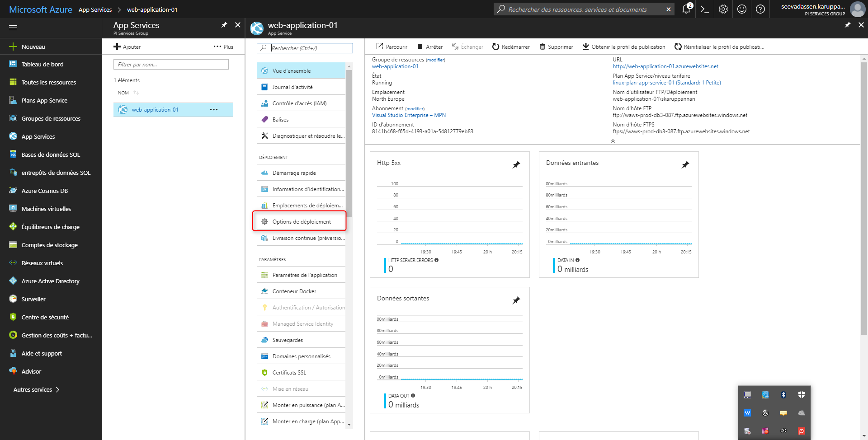Launch Cloud Shell from top bar
868x440 pixels.
705,9
